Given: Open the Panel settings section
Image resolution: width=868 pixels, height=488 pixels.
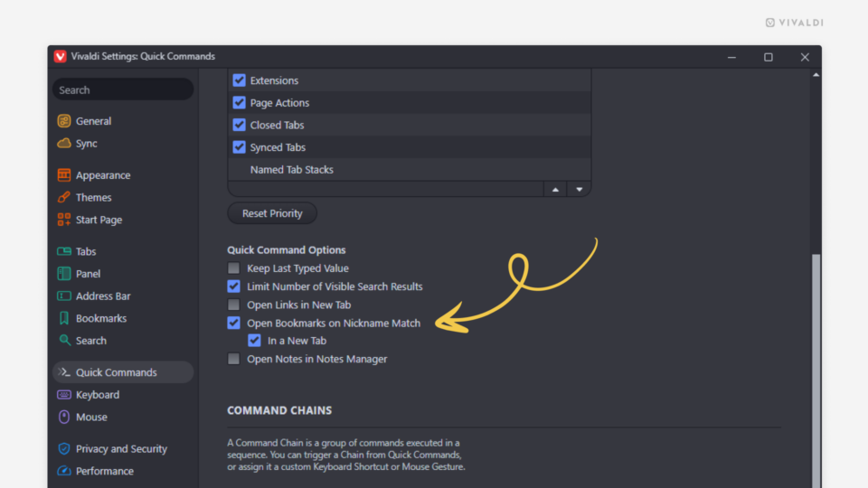Looking at the screenshot, I should 123,273.
